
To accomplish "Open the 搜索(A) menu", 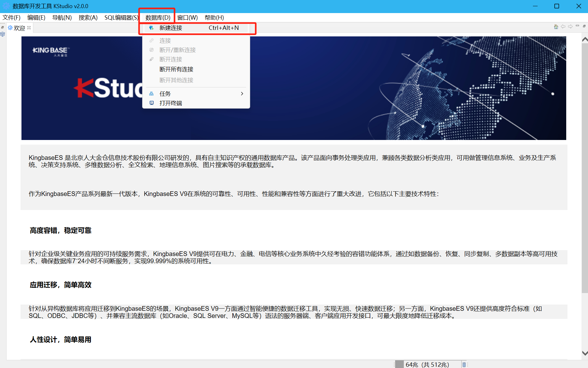I will coord(88,18).
